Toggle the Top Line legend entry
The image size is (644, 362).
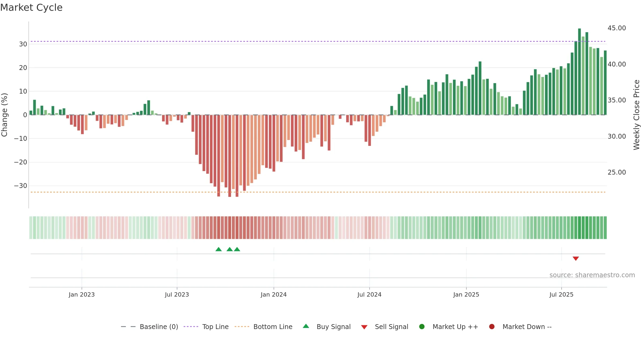point(206,327)
